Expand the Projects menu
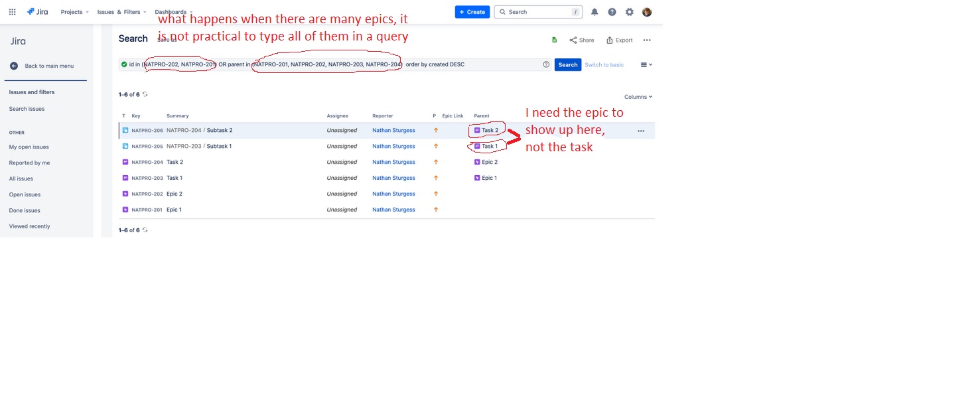 (73, 11)
